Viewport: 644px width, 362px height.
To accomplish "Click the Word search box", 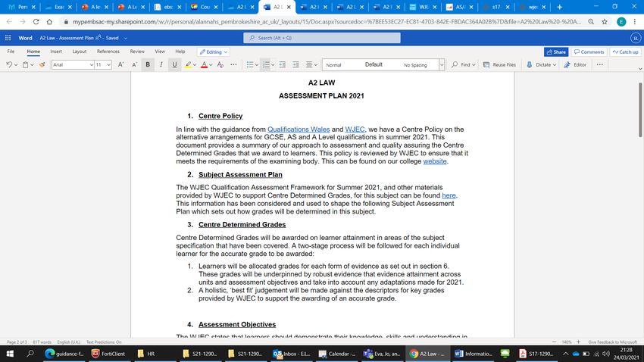I will coord(321,38).
